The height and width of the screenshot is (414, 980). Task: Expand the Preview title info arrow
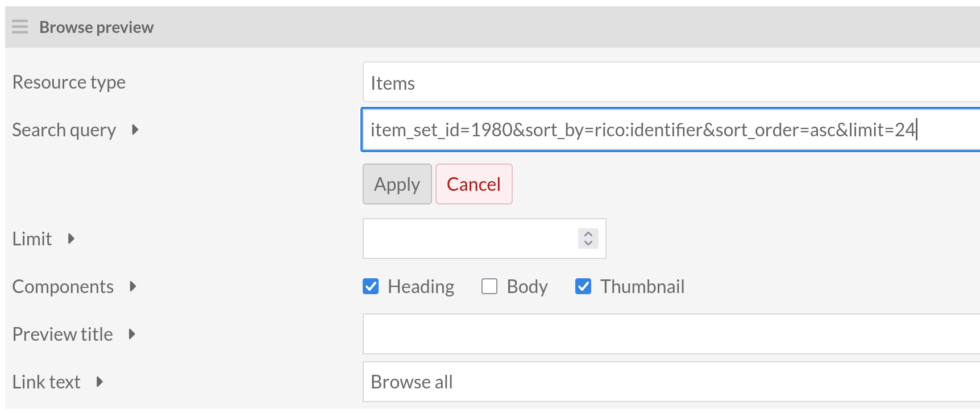tap(132, 334)
